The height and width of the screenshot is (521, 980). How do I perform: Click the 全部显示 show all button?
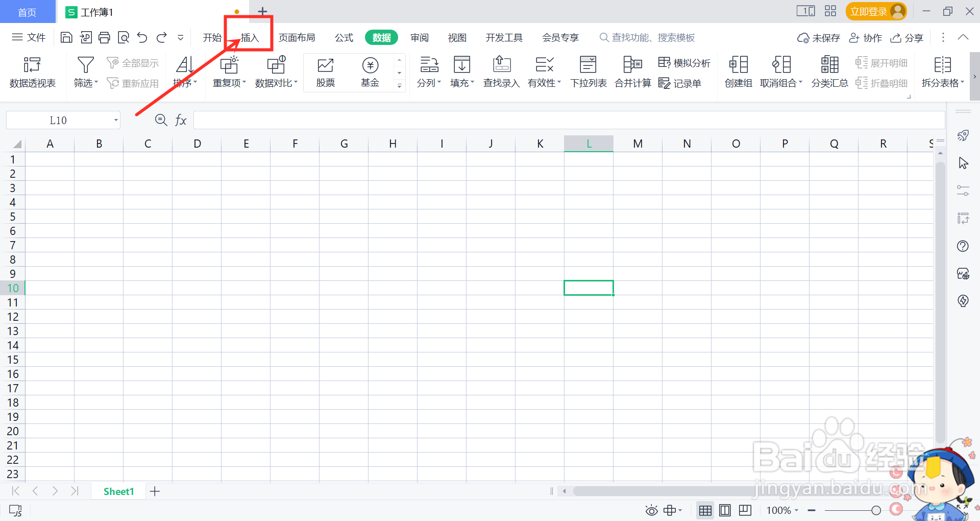(x=132, y=62)
